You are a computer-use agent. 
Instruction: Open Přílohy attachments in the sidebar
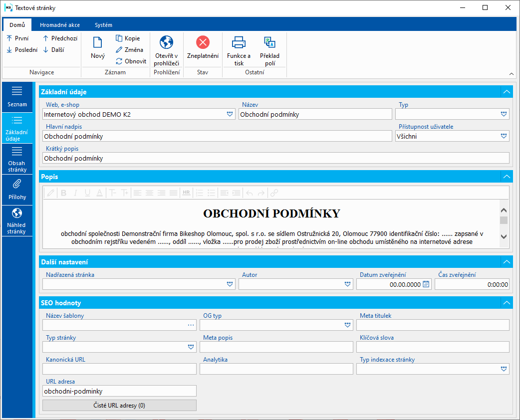coord(17,190)
